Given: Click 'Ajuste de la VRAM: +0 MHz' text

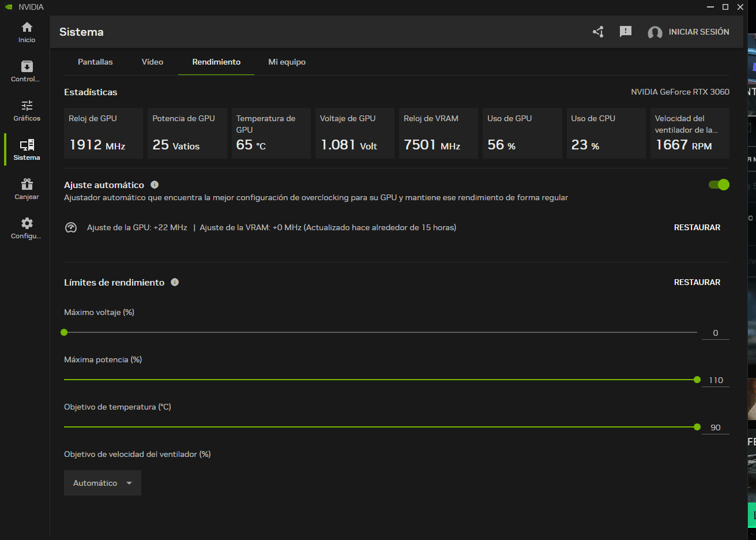Looking at the screenshot, I should point(251,227).
